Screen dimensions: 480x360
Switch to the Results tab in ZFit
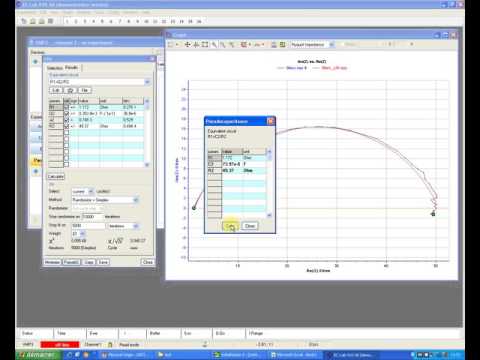pyautogui.click(x=71, y=67)
